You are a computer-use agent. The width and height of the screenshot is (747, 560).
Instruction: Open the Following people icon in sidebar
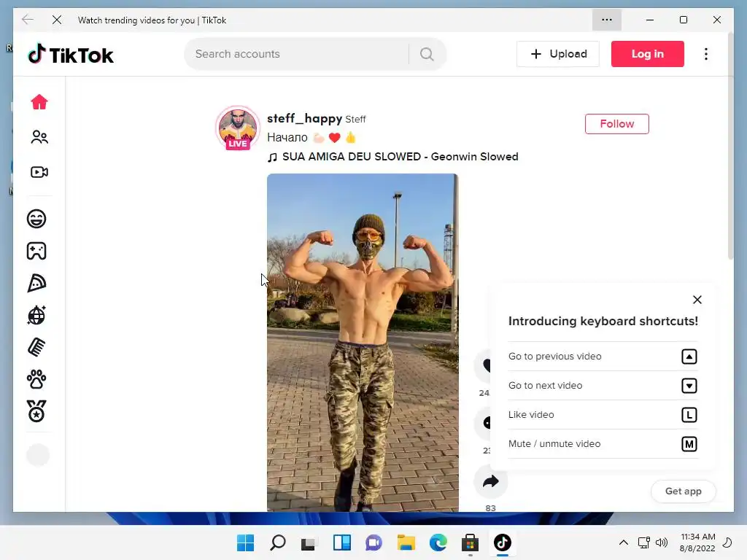coord(39,137)
